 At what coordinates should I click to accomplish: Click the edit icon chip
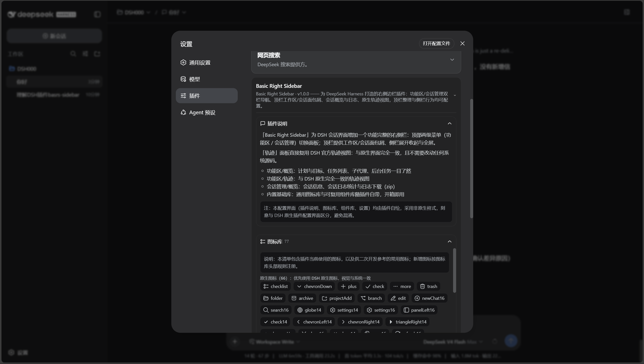(x=398, y=298)
